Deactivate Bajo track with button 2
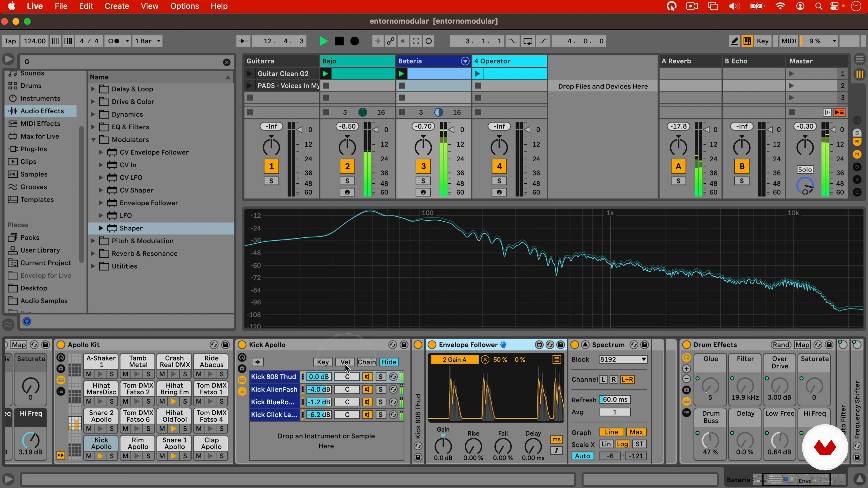868x488 pixels. 347,166
